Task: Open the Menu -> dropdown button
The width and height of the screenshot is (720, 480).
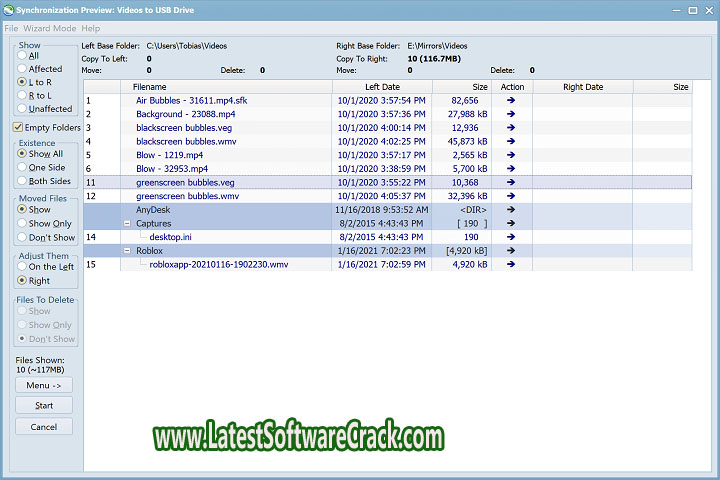Action: pyautogui.click(x=44, y=385)
